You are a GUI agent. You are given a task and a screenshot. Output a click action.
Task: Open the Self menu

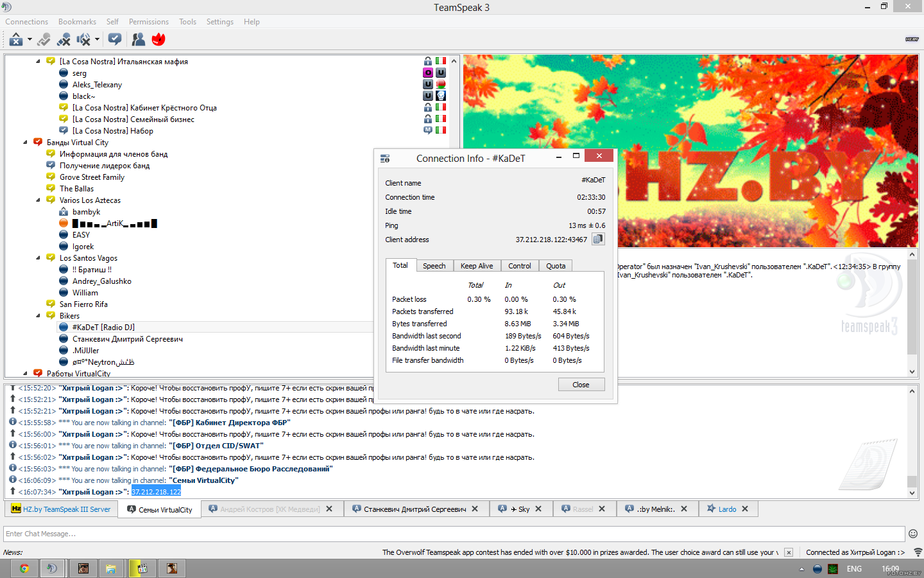pyautogui.click(x=112, y=22)
